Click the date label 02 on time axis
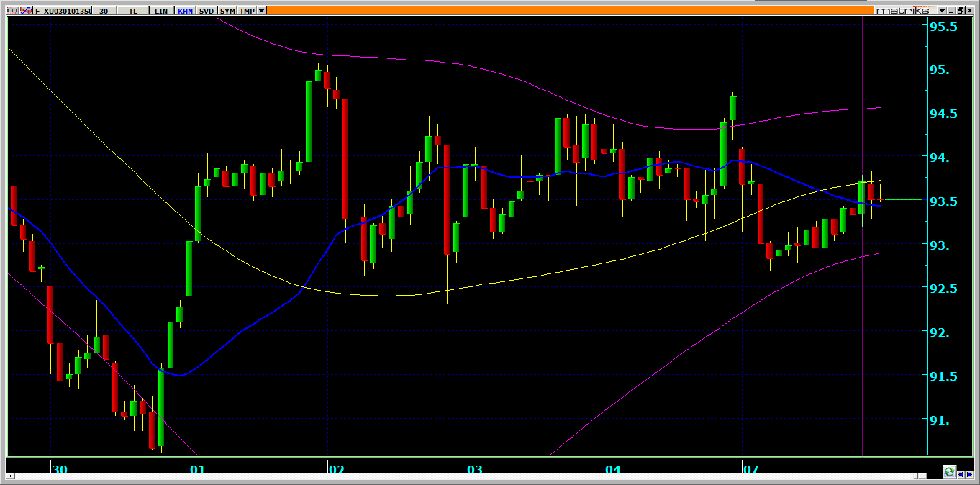 (x=337, y=470)
